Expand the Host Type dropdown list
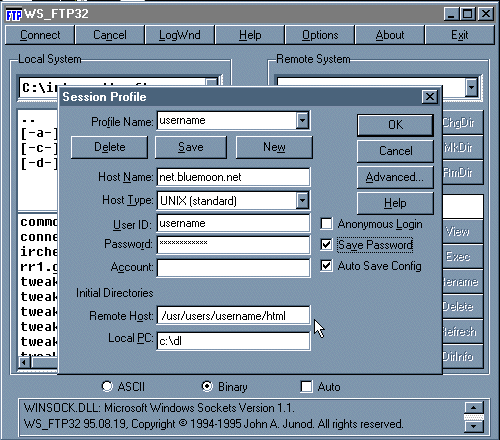The height and width of the screenshot is (440, 500). [x=302, y=201]
